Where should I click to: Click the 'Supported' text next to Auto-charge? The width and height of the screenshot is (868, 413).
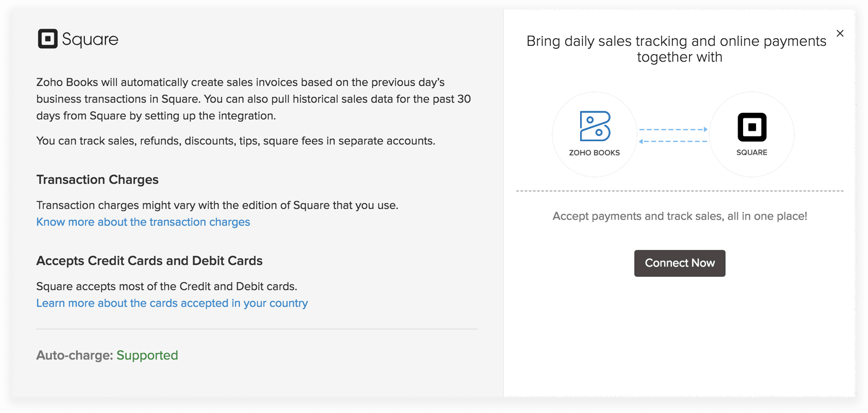(147, 355)
